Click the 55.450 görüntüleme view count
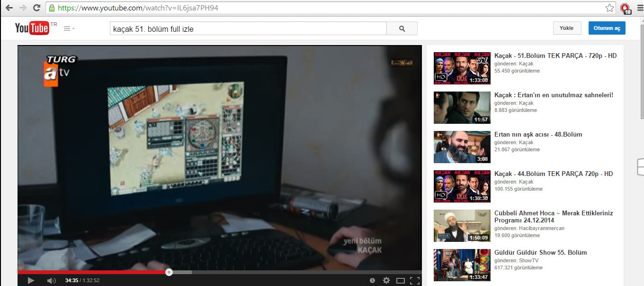644x286 pixels. point(517,71)
